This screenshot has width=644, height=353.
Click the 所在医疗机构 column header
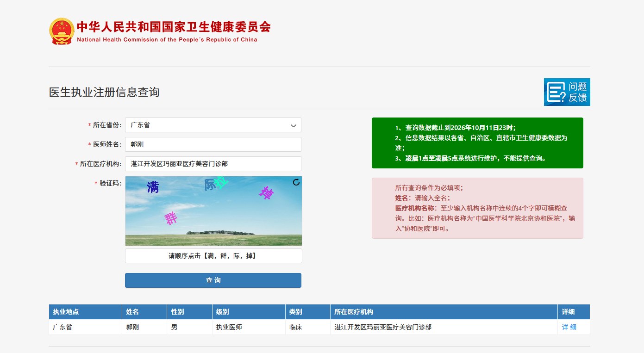click(x=444, y=312)
